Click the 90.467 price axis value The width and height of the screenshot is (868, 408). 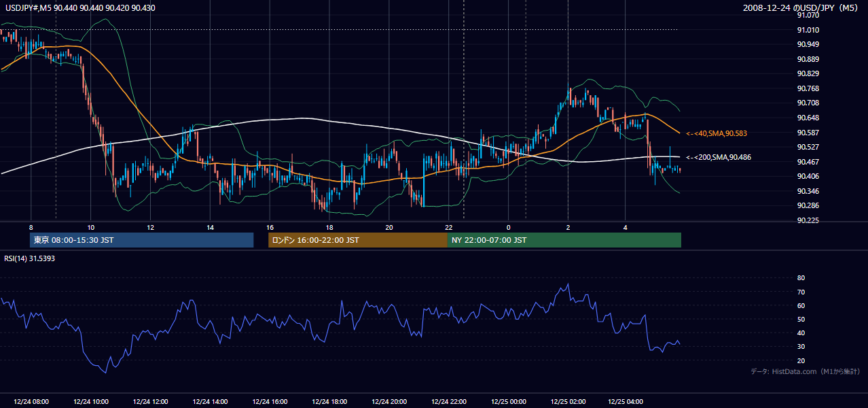tap(808, 162)
